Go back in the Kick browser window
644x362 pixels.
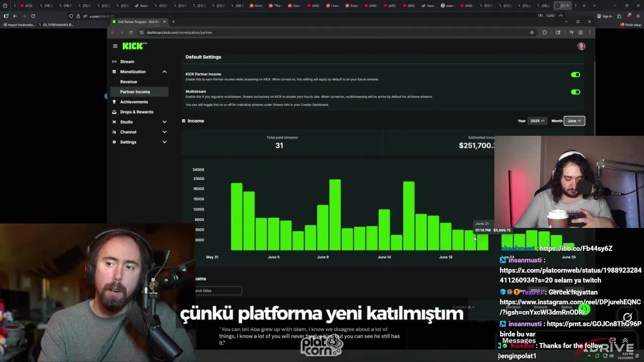click(113, 33)
